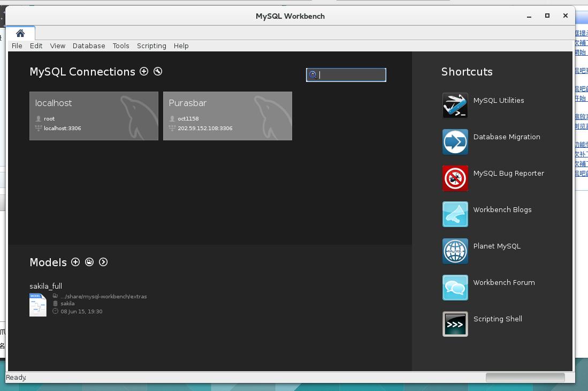Click the root user text on localhost tile
This screenshot has height=391, width=588.
click(x=49, y=118)
